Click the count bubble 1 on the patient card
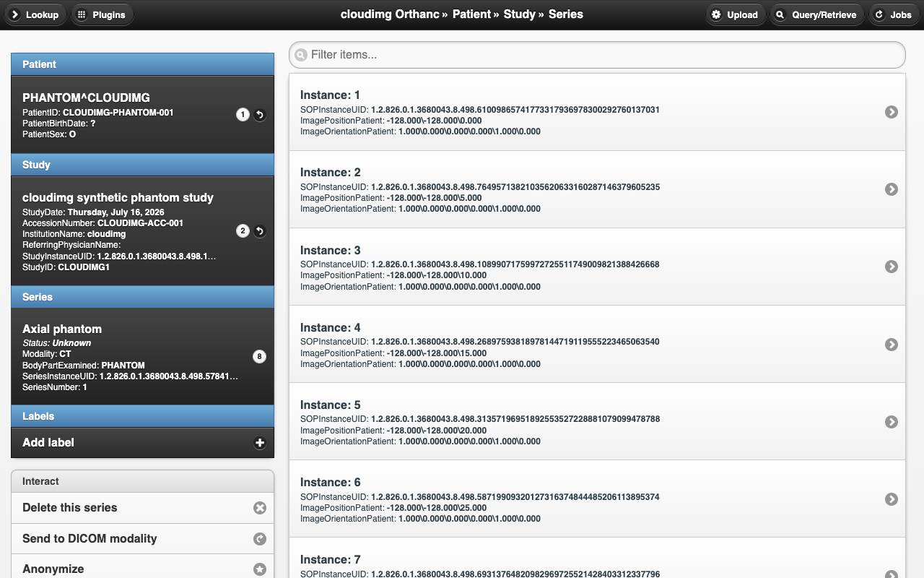The height and width of the screenshot is (578, 924). pyautogui.click(x=243, y=114)
